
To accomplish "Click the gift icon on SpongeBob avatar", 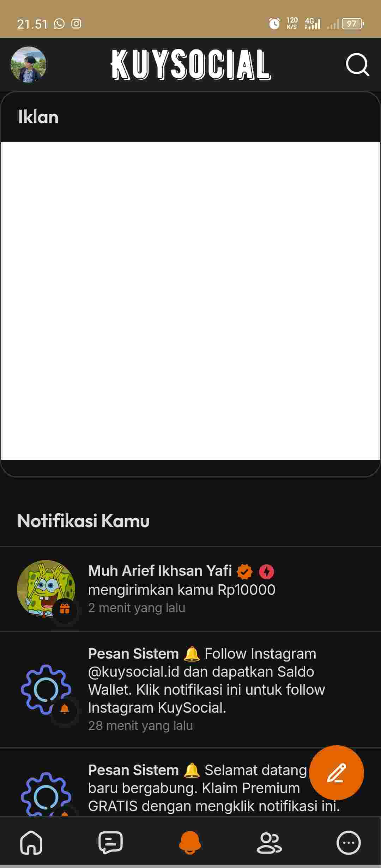I will click(x=65, y=609).
